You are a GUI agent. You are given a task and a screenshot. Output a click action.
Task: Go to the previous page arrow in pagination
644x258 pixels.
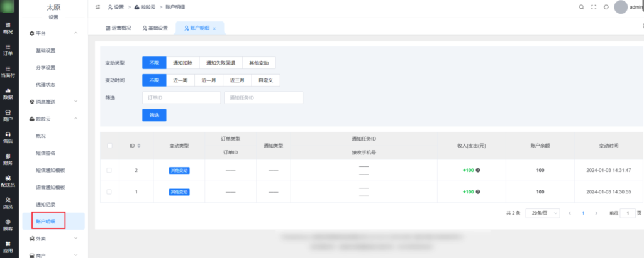pyautogui.click(x=570, y=213)
